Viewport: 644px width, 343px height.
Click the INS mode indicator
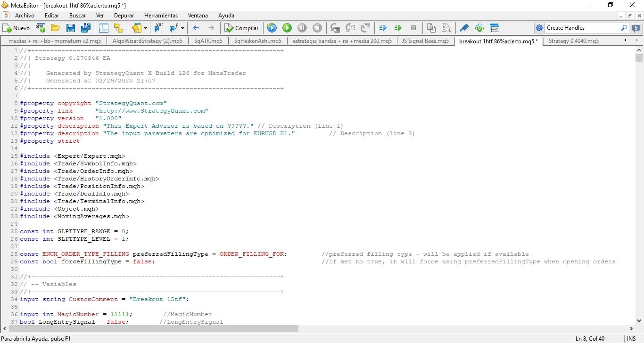631,338
